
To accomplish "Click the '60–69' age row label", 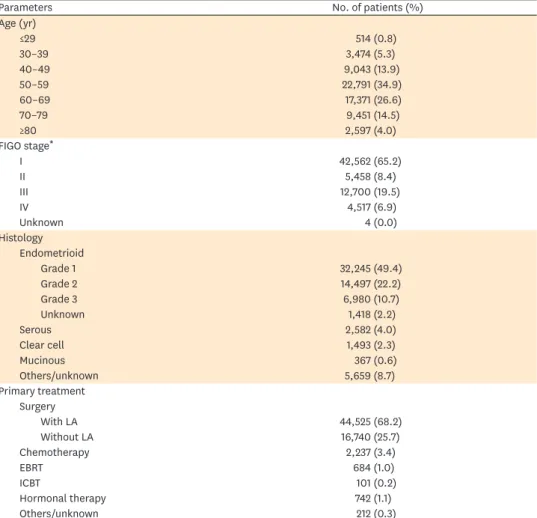I will click(35, 100).
